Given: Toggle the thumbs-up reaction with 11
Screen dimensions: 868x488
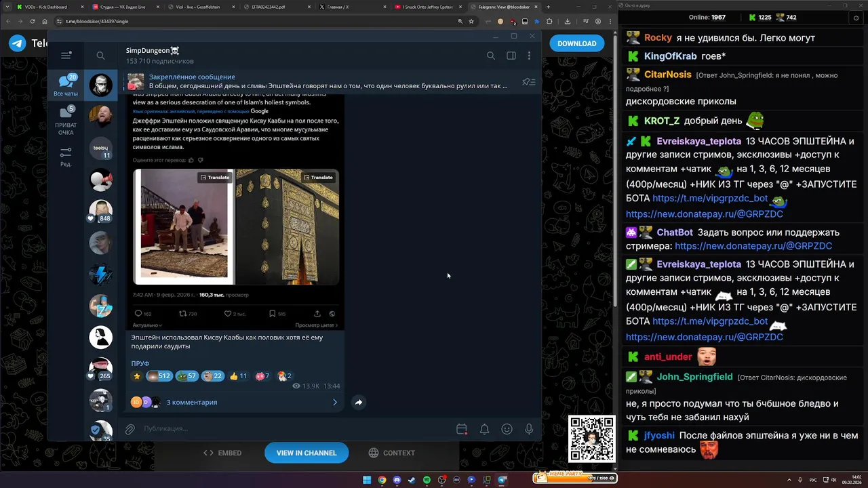Looking at the screenshot, I should click(x=239, y=376).
